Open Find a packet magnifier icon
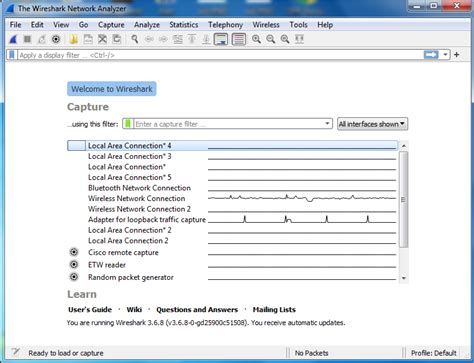 [135, 39]
